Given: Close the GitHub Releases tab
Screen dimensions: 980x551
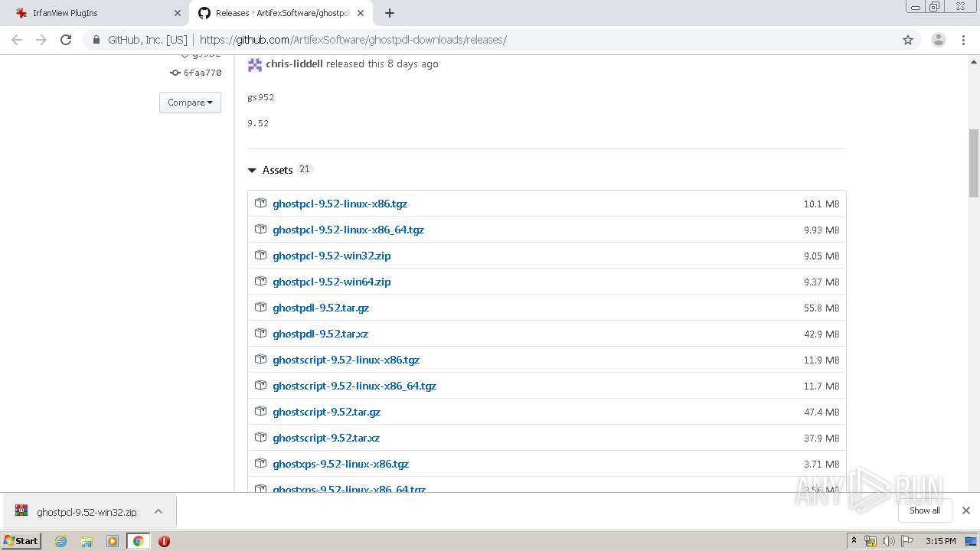Looking at the screenshot, I should coord(361,13).
